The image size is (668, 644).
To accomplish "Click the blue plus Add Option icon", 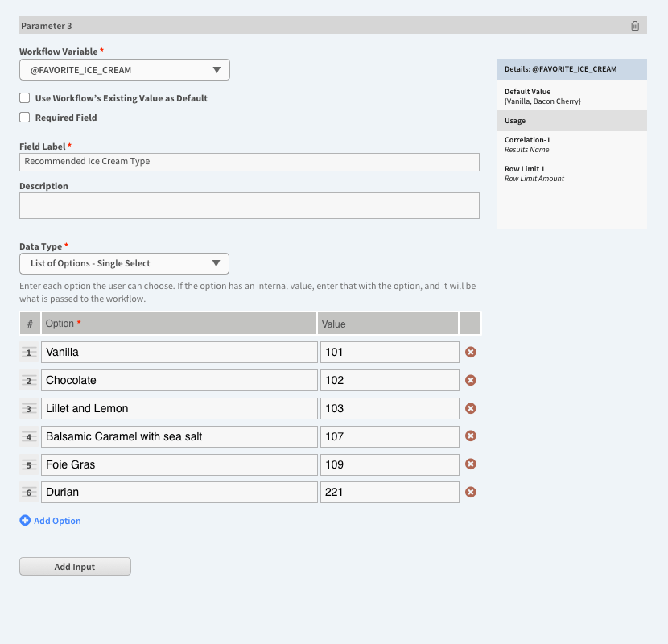I will (25, 520).
